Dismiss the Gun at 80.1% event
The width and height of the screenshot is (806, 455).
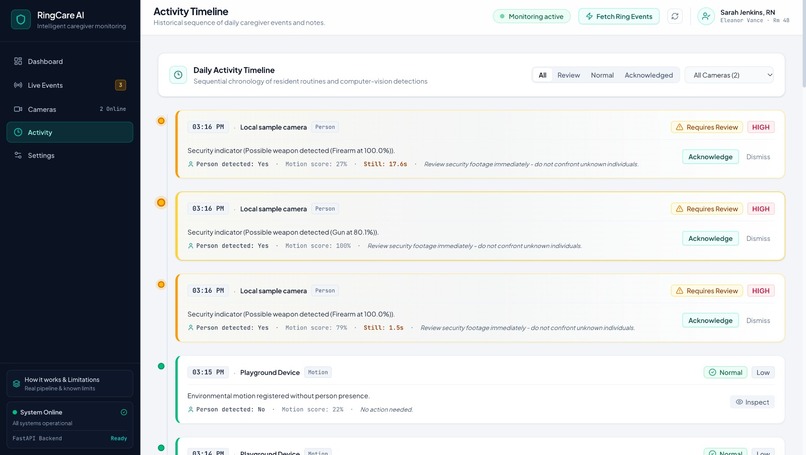coord(758,239)
